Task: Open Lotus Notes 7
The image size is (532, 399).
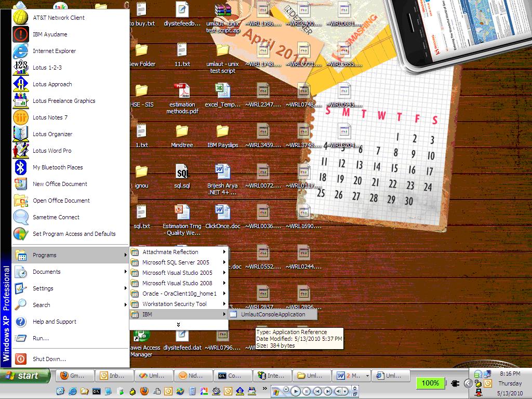Action: [x=71, y=117]
